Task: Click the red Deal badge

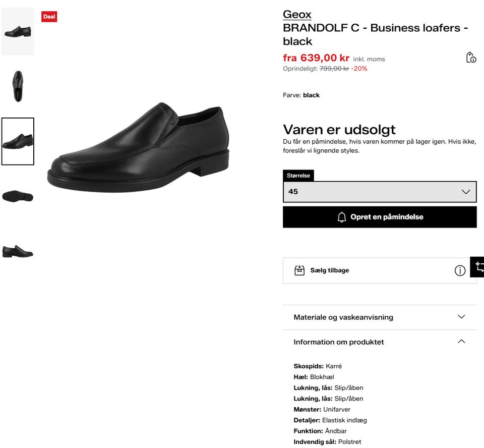Action: pos(49,17)
